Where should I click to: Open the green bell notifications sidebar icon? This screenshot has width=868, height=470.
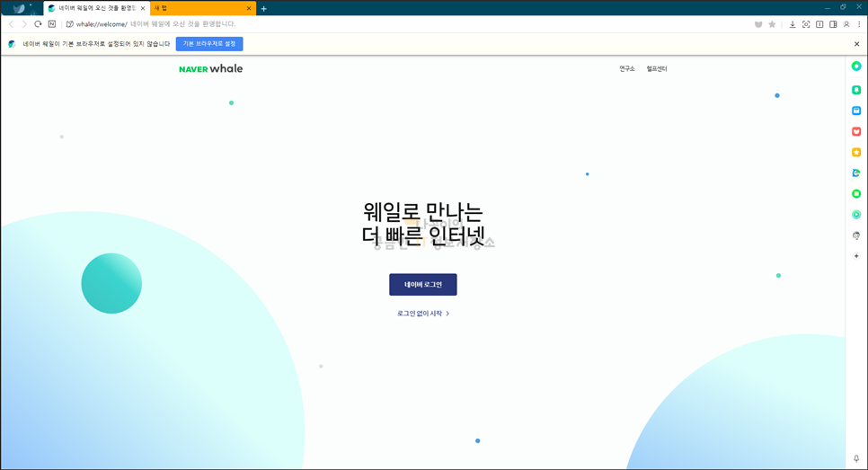tap(856, 90)
